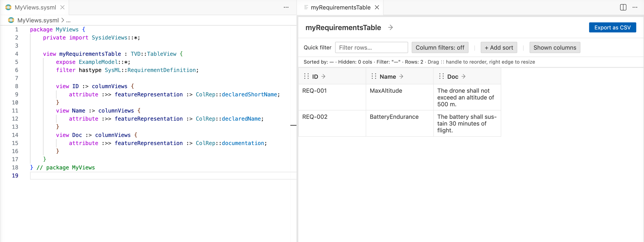Click declaredName on line 12
This screenshot has width=644, height=242.
[241, 119]
